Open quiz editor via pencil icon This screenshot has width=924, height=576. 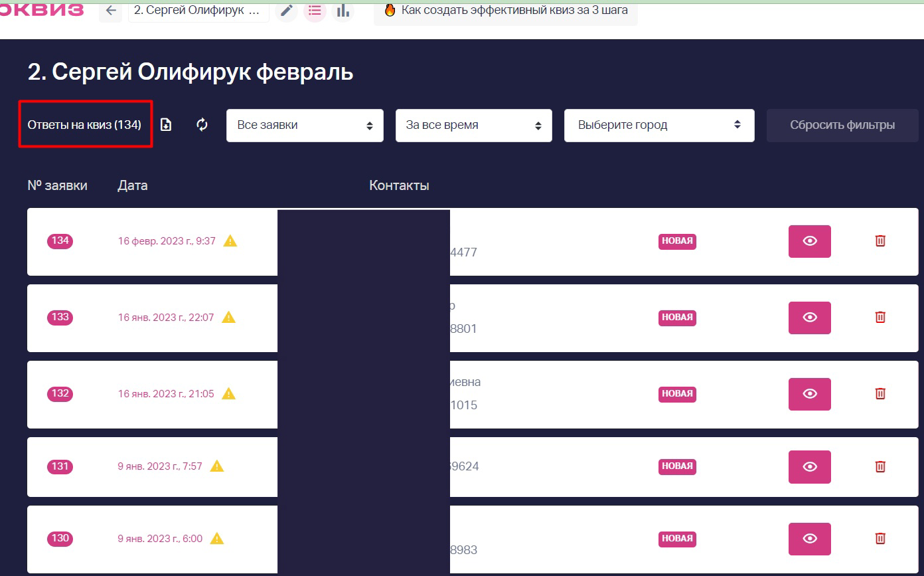[x=287, y=11]
